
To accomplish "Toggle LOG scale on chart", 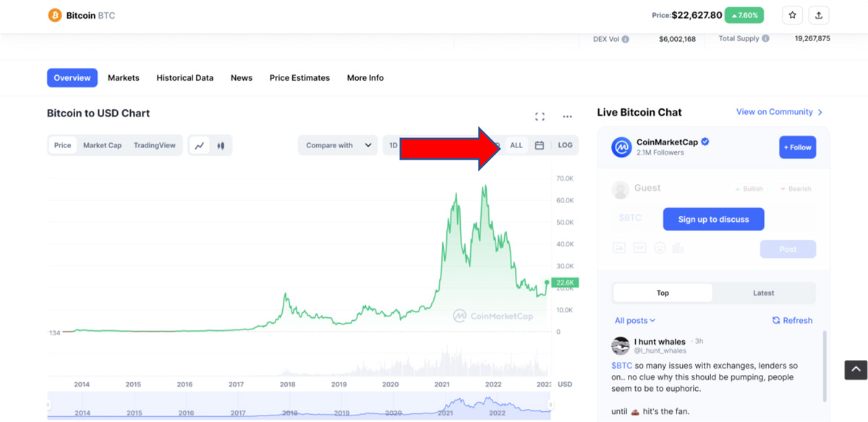I will 565,145.
